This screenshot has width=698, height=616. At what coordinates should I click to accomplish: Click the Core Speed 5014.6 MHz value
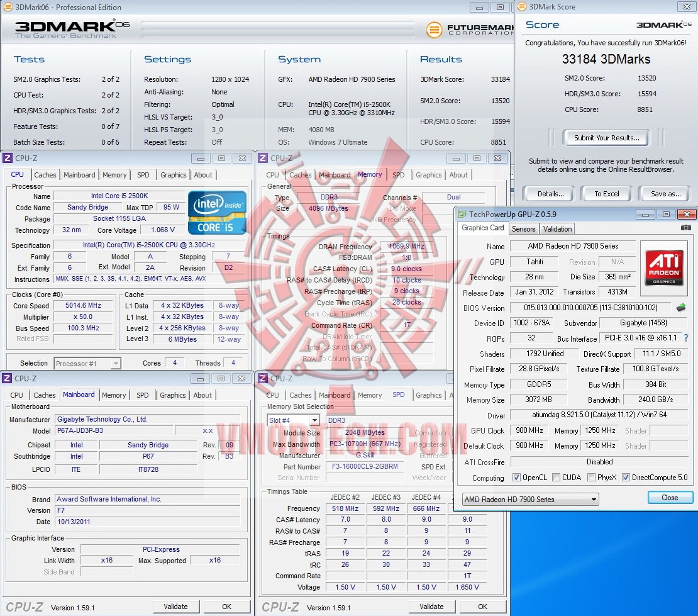pyautogui.click(x=83, y=306)
